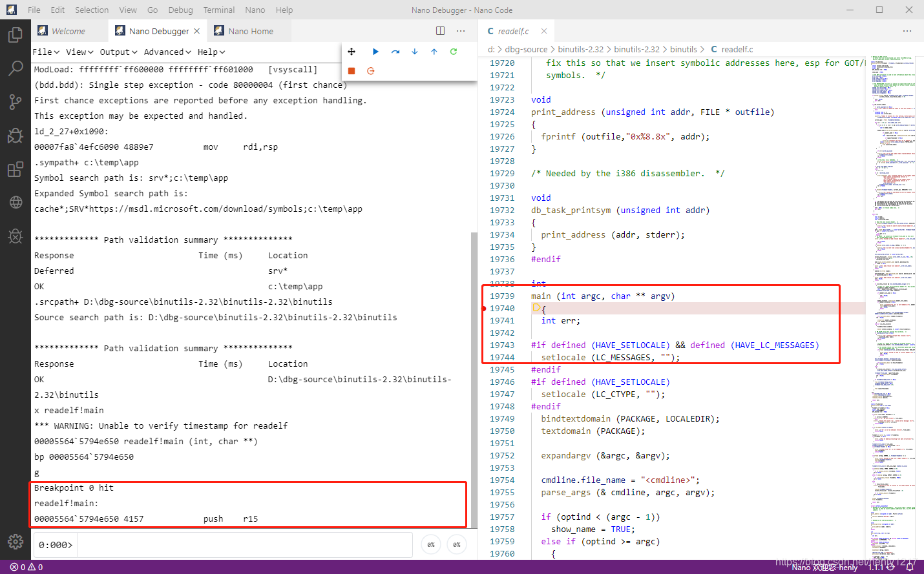The image size is (924, 574).
Task: Open the Manage gear icon
Action: pos(15,542)
